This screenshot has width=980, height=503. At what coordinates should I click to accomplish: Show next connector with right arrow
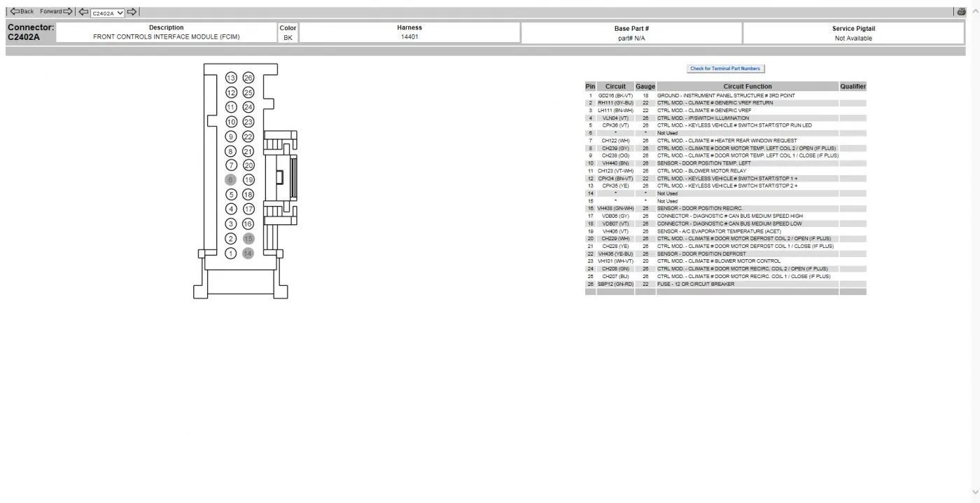point(132,12)
